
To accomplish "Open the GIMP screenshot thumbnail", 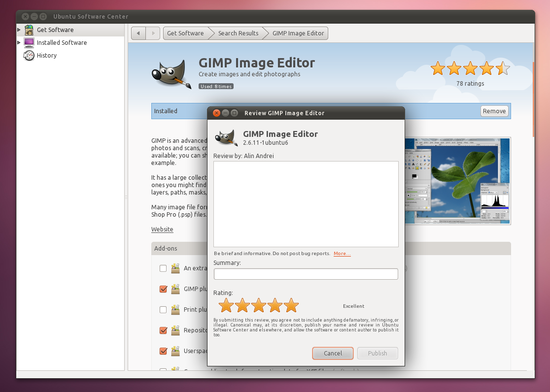I will pos(458,181).
